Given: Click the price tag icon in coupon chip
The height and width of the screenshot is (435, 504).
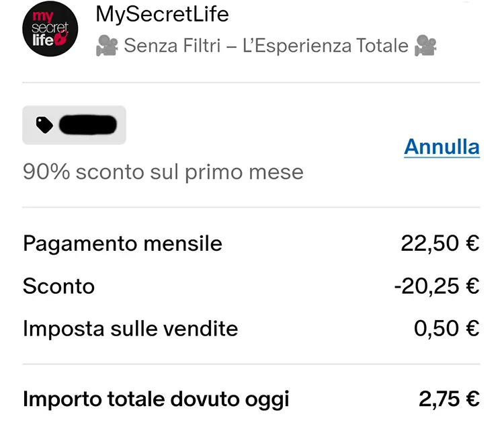Looking at the screenshot, I should tap(44, 125).
